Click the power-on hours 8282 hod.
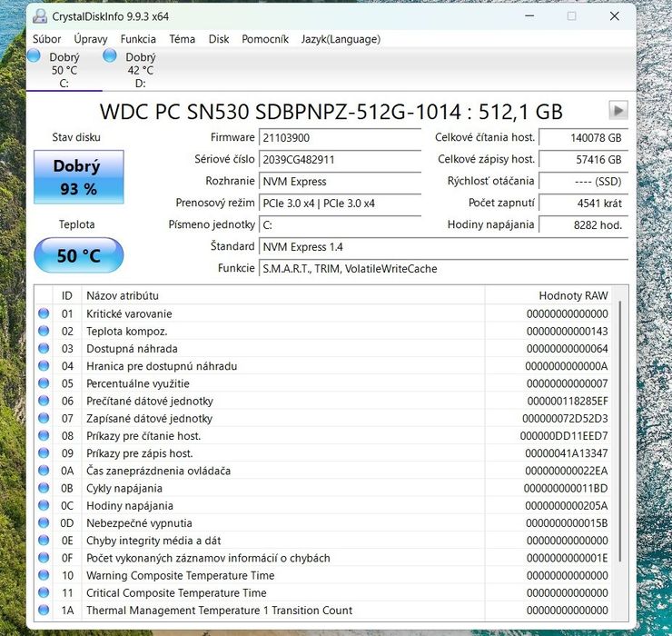 [583, 225]
